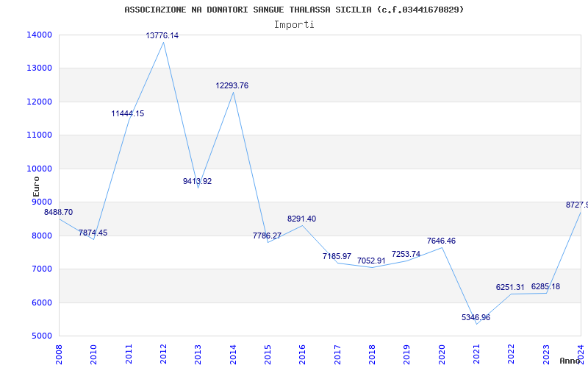
Task: Click the 2023 x-axis year label
Action: point(546,354)
